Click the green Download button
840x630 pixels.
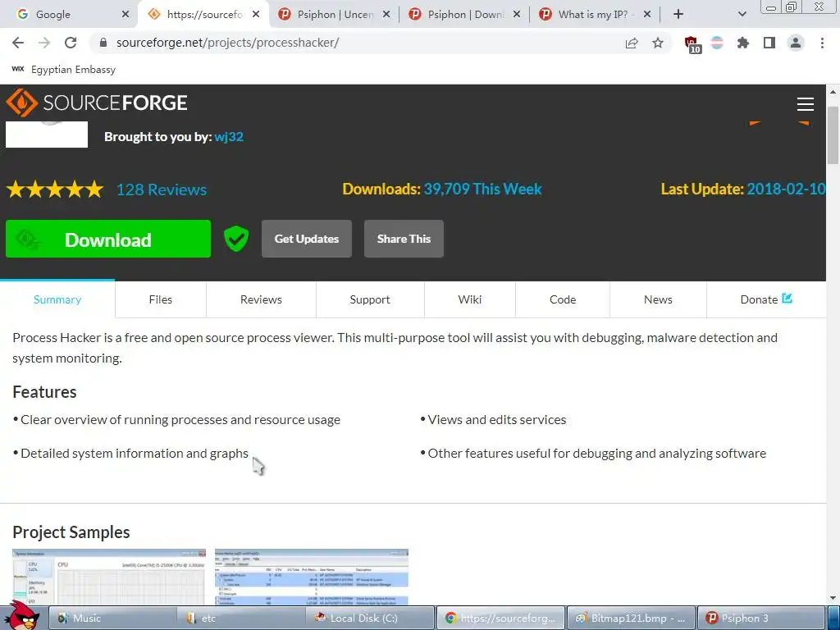pyautogui.click(x=108, y=239)
